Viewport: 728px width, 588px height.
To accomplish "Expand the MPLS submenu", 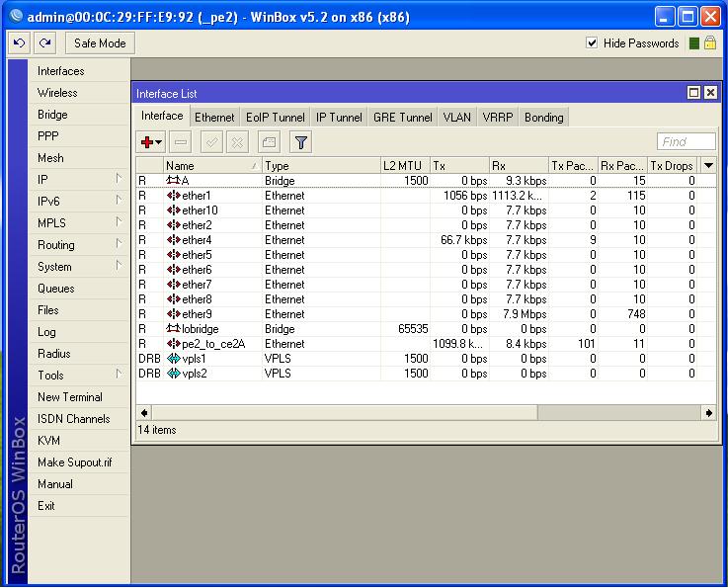I will 119,222.
